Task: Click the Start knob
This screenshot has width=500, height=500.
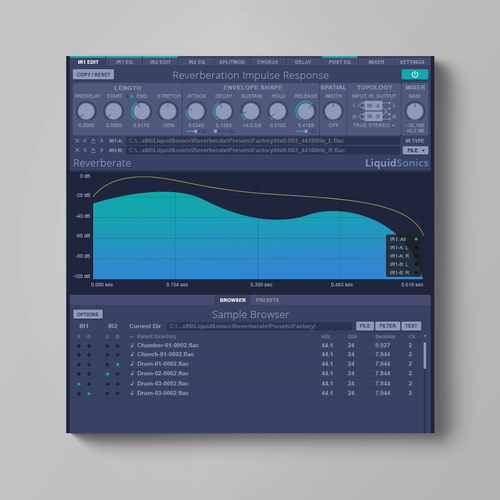Action: (x=114, y=111)
